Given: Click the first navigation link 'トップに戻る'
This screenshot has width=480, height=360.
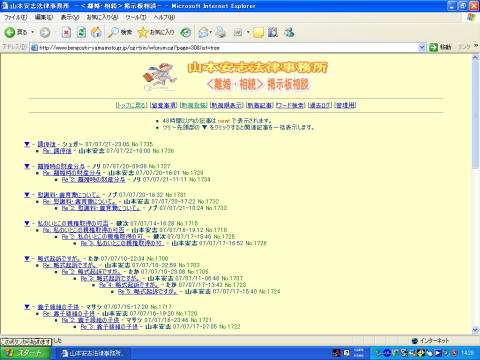Looking at the screenshot, I should coord(131,105).
